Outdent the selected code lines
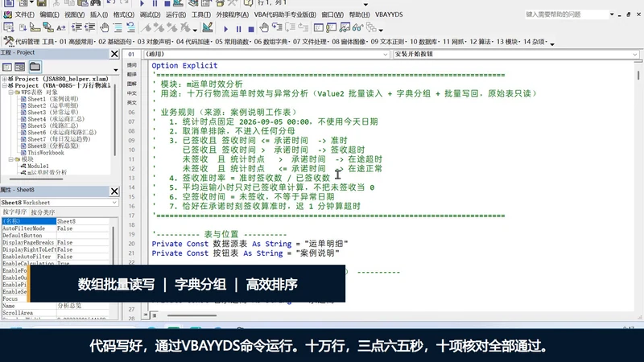 click(x=89, y=27)
